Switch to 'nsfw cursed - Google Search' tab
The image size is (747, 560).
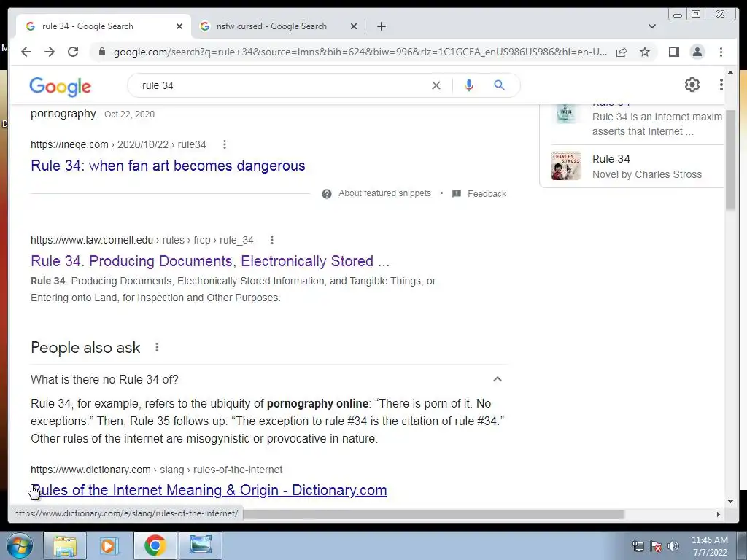[278, 26]
